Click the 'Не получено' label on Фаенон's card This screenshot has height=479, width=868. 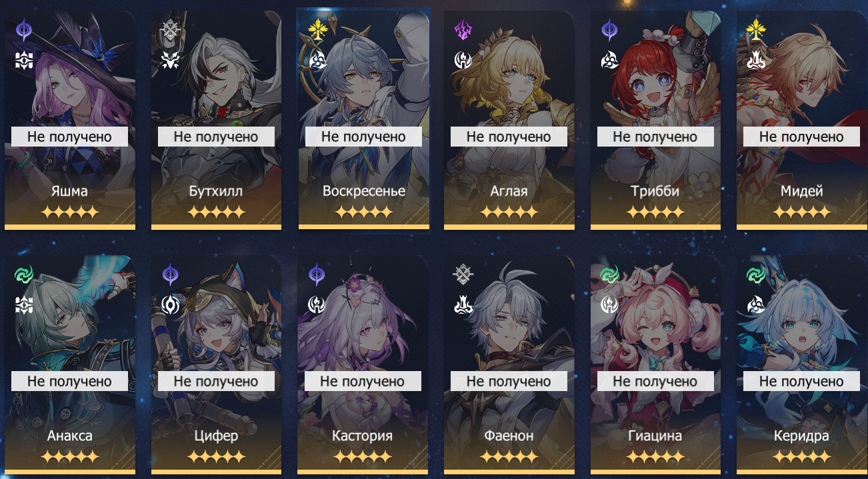point(509,381)
